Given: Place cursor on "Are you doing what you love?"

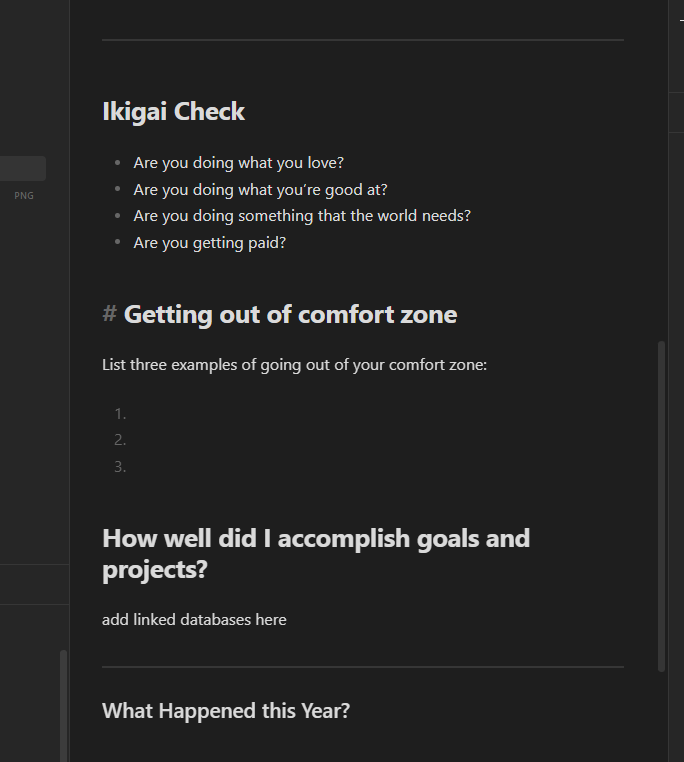Looking at the screenshot, I should 238,163.
